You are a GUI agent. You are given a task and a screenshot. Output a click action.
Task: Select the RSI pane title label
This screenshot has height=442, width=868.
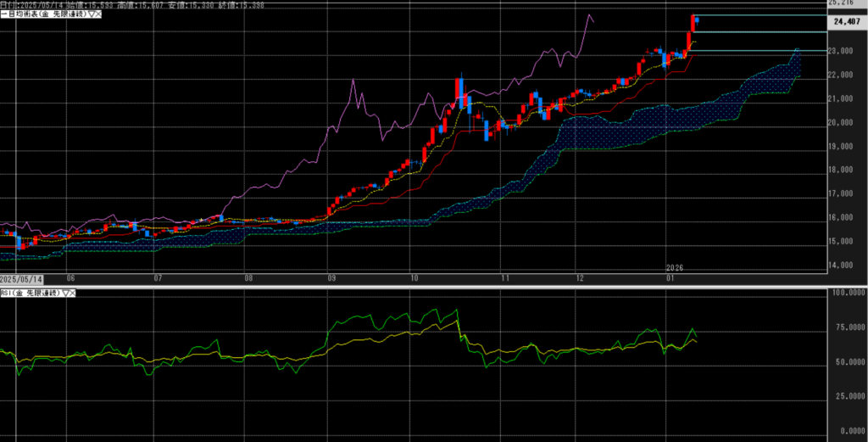(x=29, y=293)
